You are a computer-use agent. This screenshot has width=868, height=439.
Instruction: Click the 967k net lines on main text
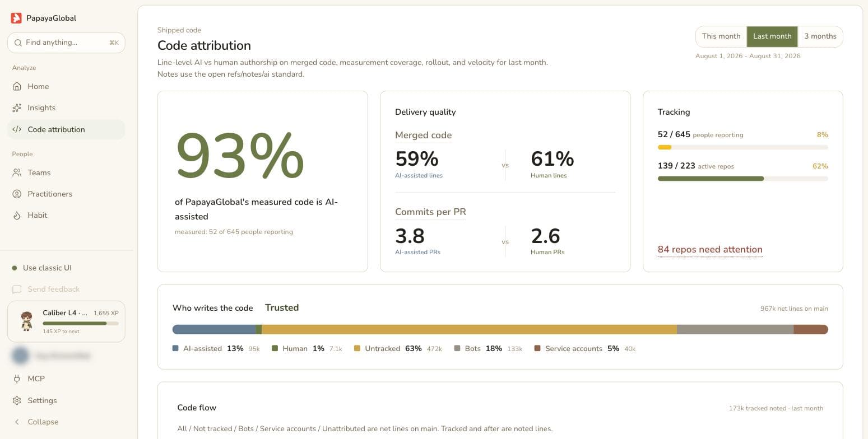tap(794, 309)
